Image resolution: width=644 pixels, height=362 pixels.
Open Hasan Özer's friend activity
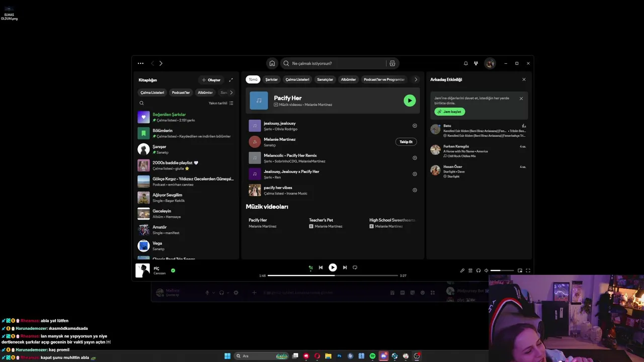(478, 171)
